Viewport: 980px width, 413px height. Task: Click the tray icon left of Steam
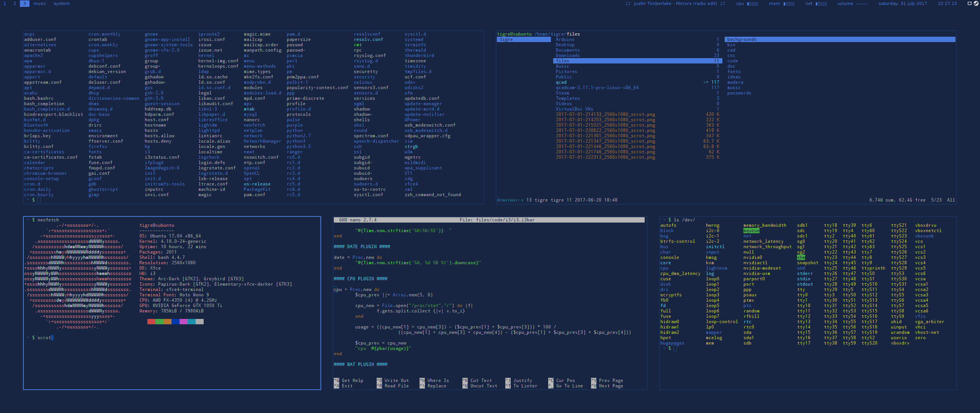pyautogui.click(x=970, y=3)
